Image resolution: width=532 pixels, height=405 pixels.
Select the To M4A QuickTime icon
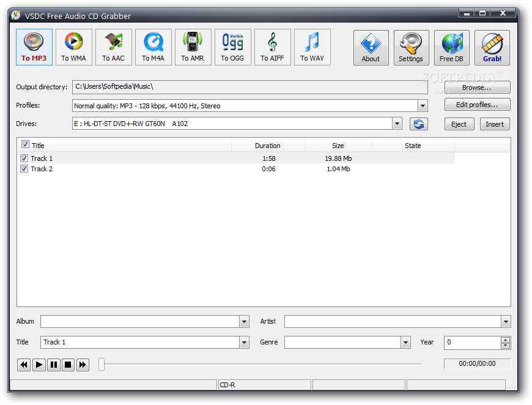(153, 47)
